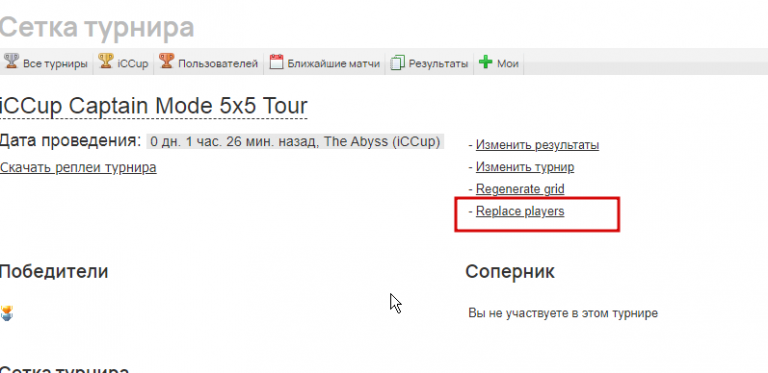Viewport: 768px width, 373px height.
Task: Open the Replace players link
Action: (x=520, y=211)
